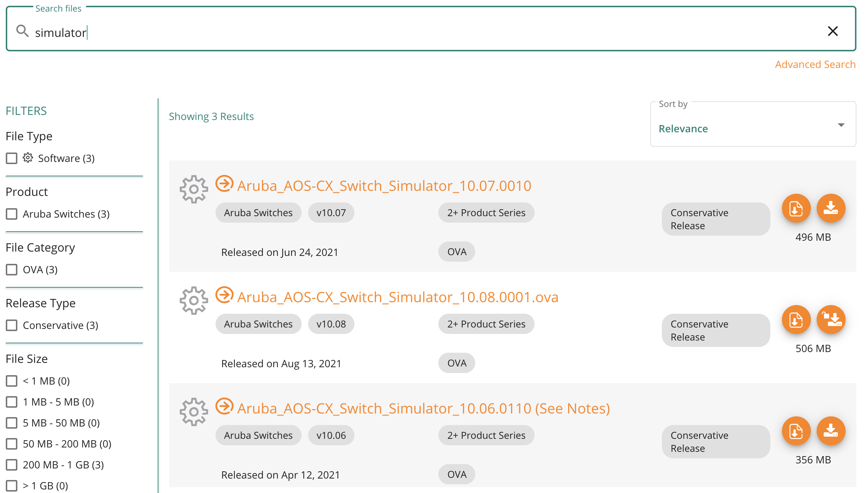Check the OVA file category filter

point(11,269)
